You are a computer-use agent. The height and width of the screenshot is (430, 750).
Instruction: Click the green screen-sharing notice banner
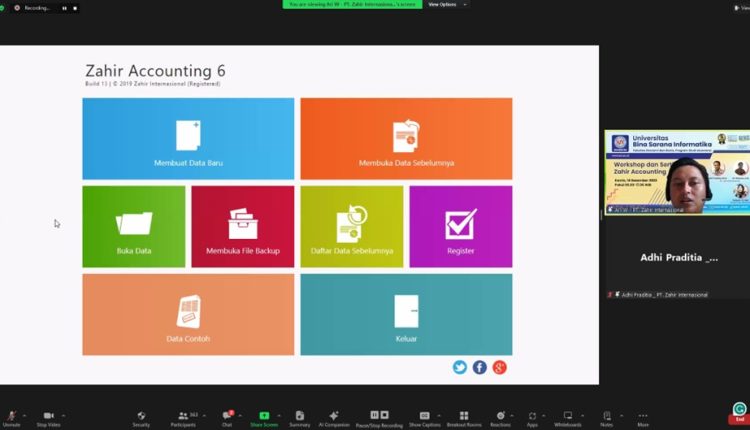tap(353, 4)
